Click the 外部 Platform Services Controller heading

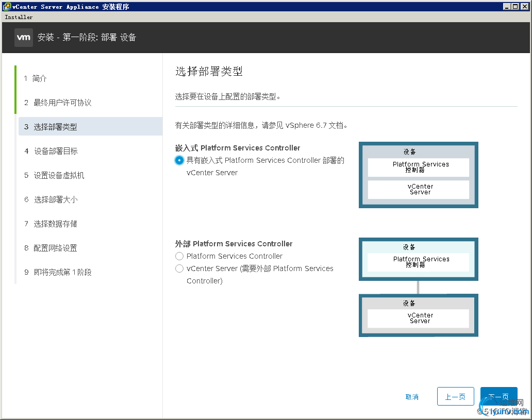[234, 244]
